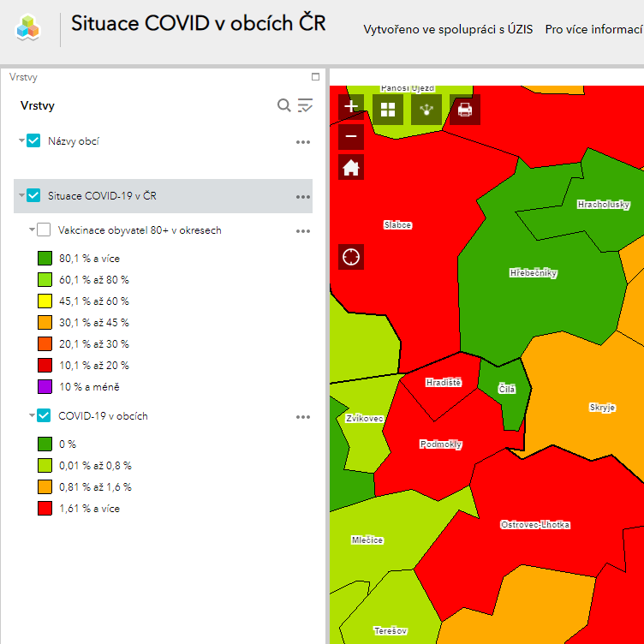644x644 pixels.
Task: Zoom in on the map
Action: pos(351,107)
